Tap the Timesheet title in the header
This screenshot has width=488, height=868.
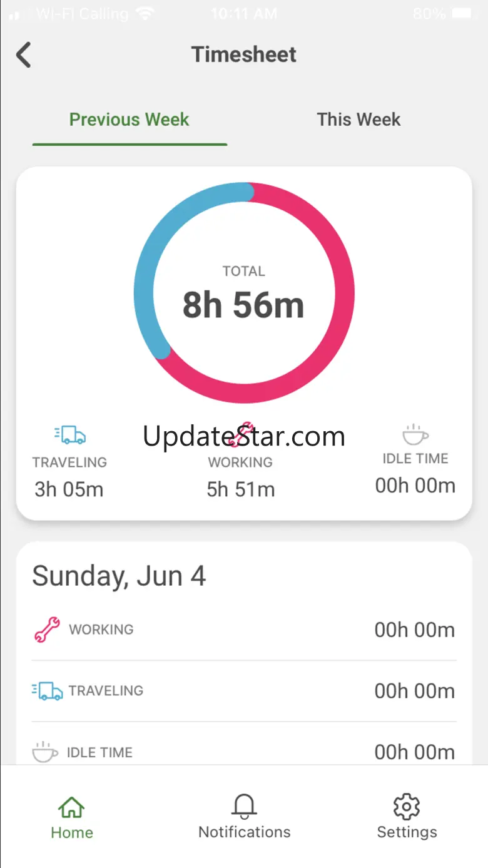click(x=244, y=54)
